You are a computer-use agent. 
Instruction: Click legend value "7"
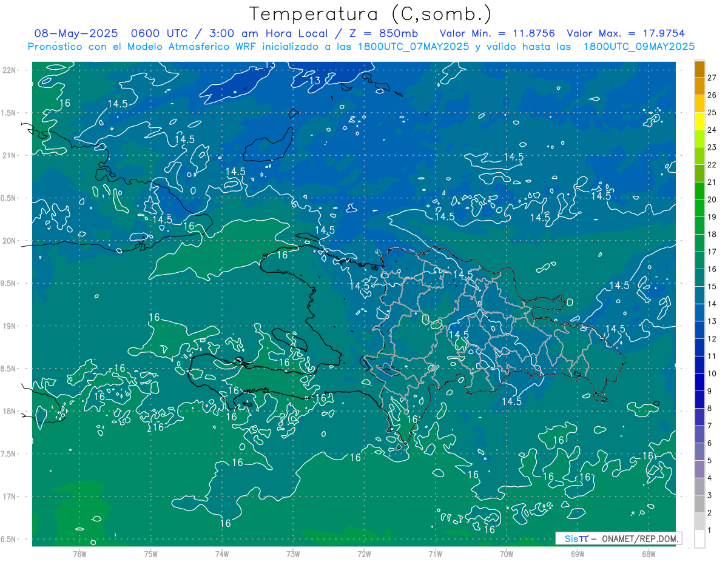710,426
